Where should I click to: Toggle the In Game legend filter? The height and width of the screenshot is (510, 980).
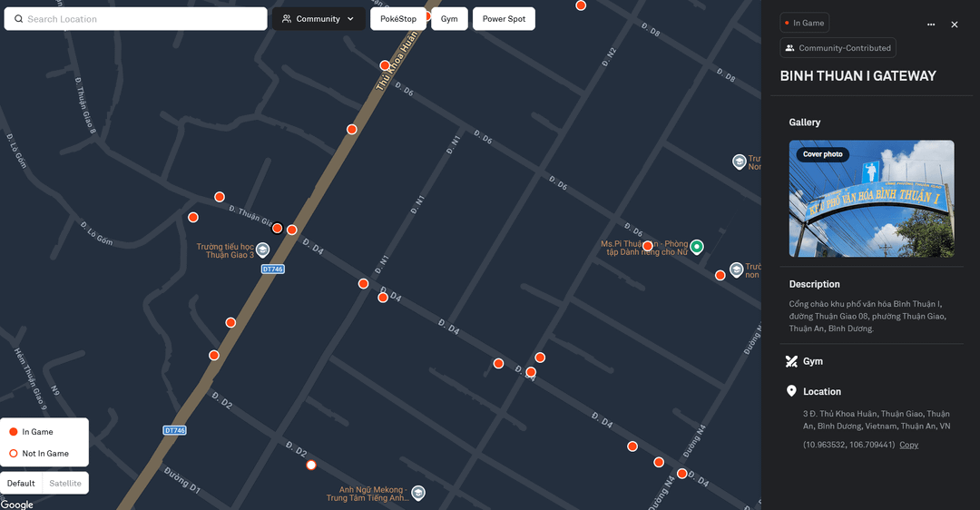click(x=31, y=432)
